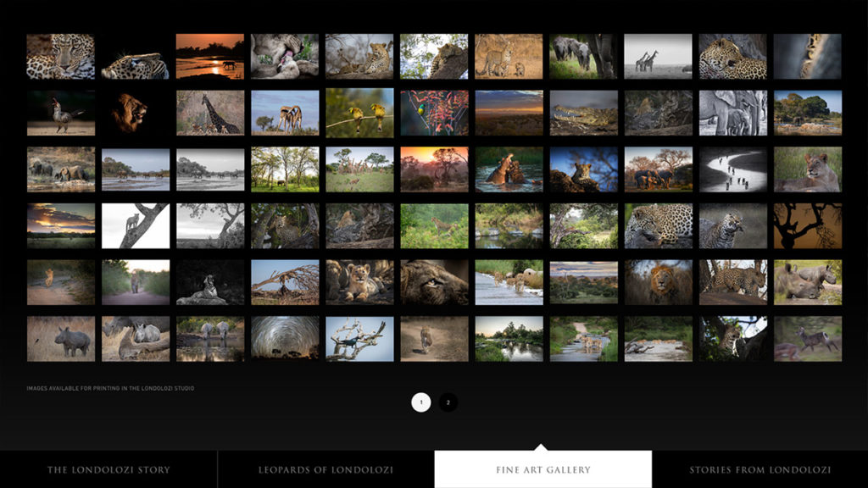Image resolution: width=868 pixels, height=488 pixels.
Task: Open the fighting hippos in water photo
Action: point(509,169)
